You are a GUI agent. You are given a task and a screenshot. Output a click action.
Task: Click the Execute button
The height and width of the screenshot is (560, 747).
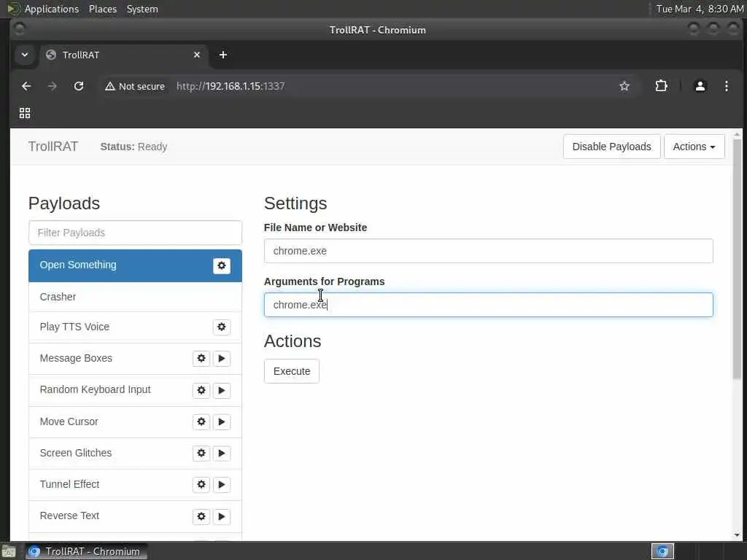292,371
